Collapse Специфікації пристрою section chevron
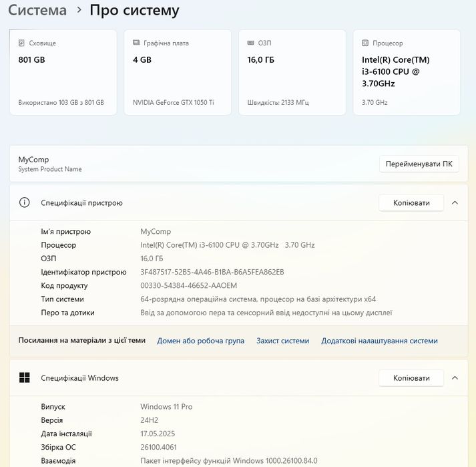 click(x=455, y=202)
